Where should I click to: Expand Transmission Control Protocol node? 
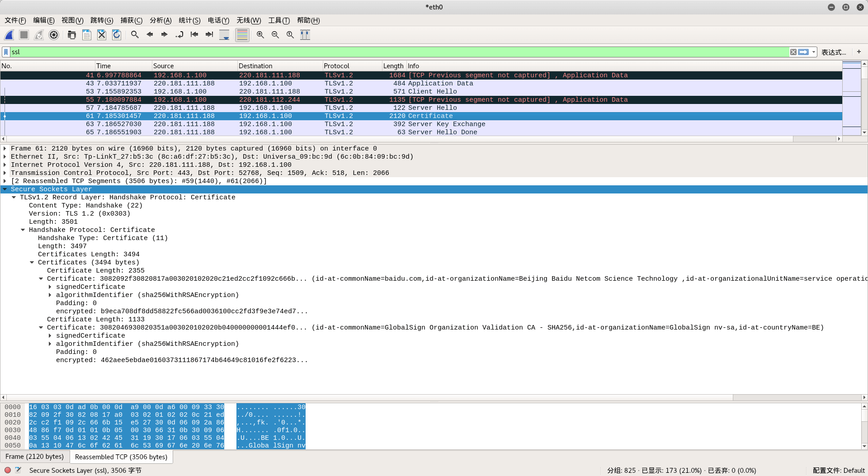tap(5, 173)
